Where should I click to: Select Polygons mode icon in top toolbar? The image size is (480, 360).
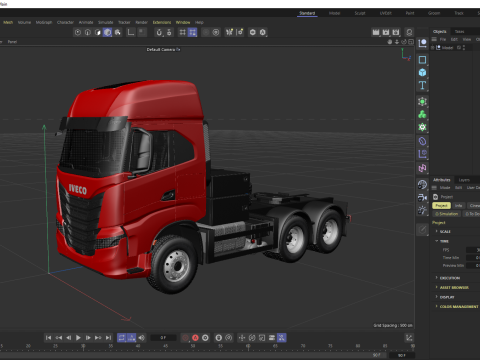(x=98, y=32)
